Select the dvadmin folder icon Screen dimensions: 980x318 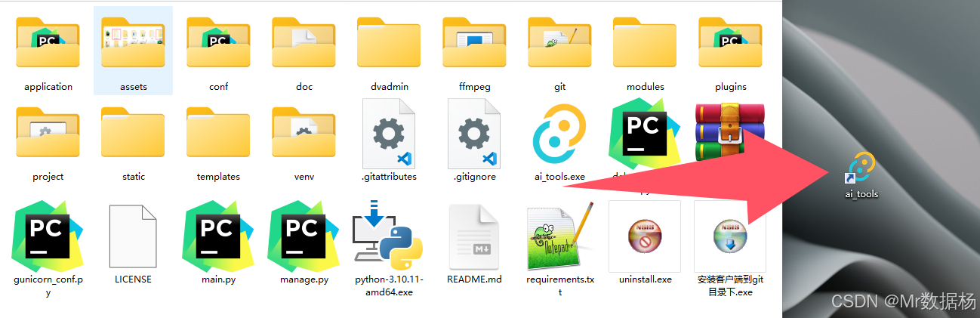(x=389, y=42)
